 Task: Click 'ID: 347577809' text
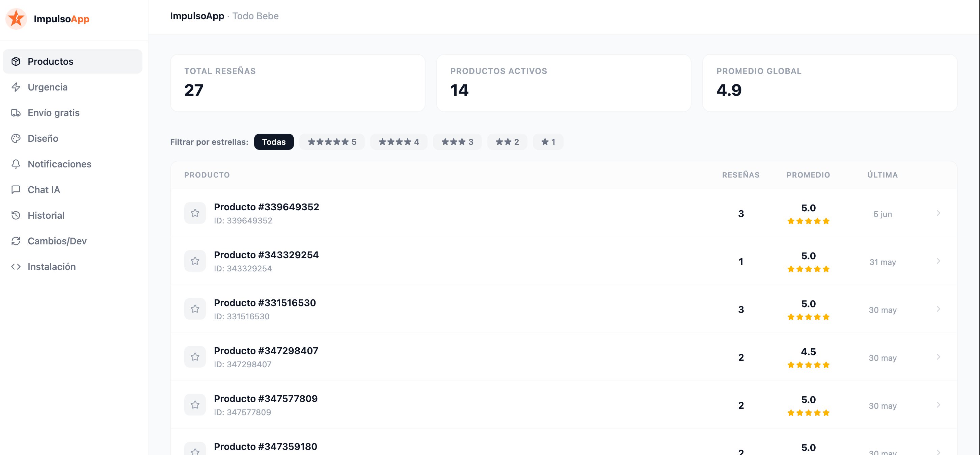click(x=242, y=412)
